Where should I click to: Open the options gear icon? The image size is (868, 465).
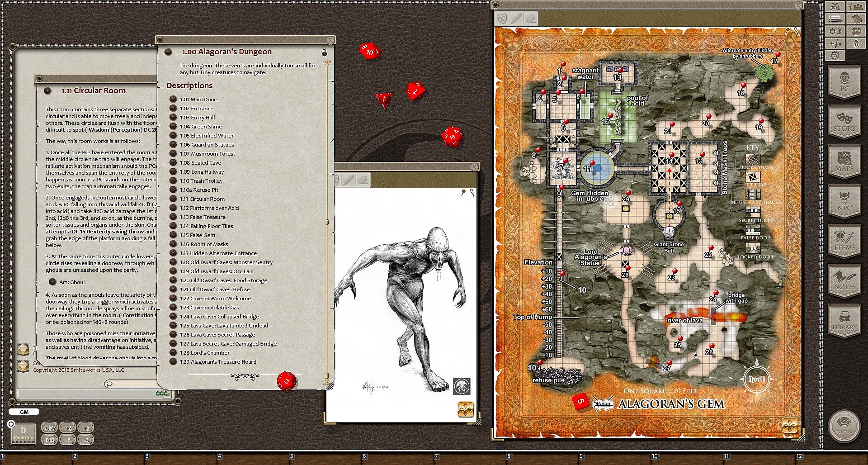pyautogui.click(x=835, y=56)
